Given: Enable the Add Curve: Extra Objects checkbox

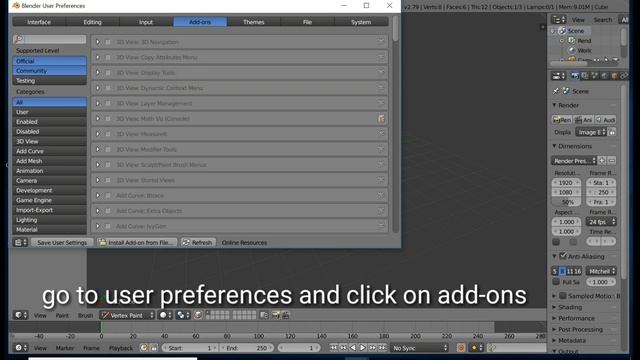Looking at the screenshot, I should (x=108, y=211).
